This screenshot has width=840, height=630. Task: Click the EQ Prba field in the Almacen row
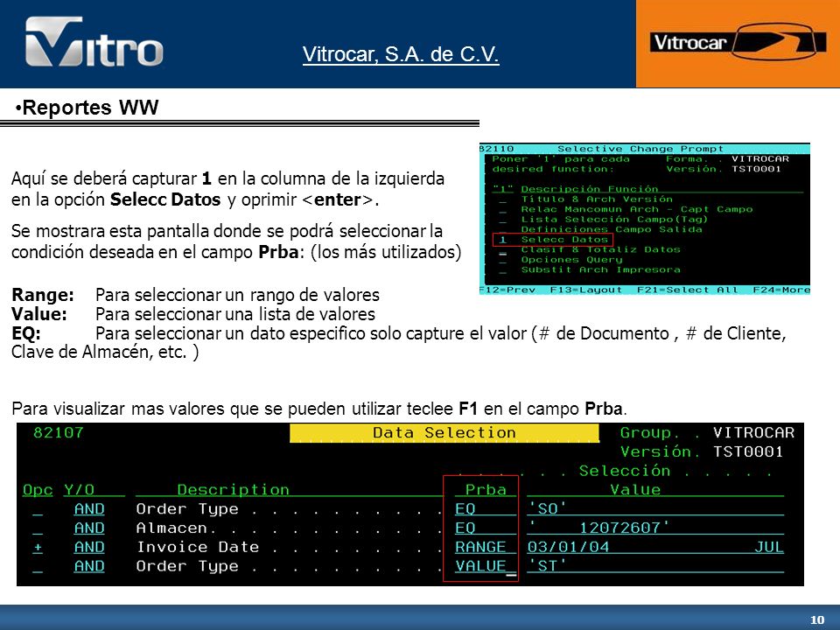pyautogui.click(x=486, y=528)
